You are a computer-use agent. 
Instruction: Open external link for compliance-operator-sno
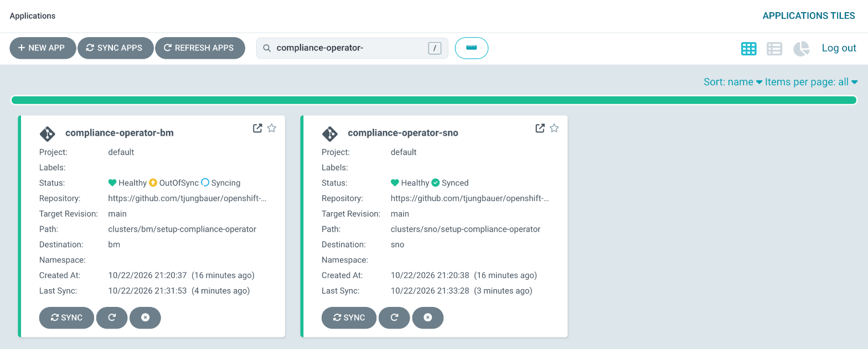(x=540, y=128)
